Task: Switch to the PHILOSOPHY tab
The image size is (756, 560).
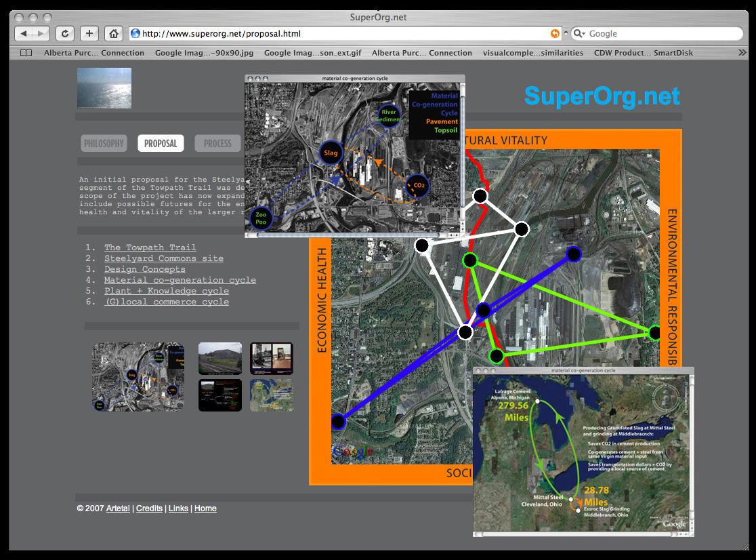Action: (x=104, y=143)
